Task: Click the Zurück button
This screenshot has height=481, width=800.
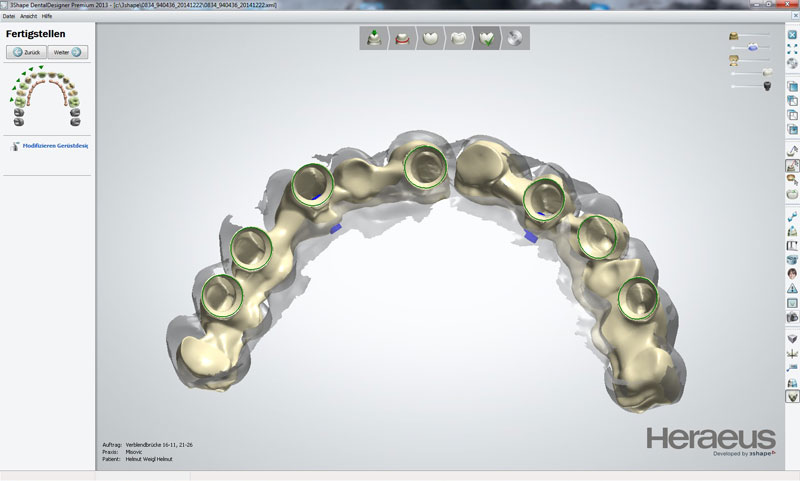Action: coord(27,52)
